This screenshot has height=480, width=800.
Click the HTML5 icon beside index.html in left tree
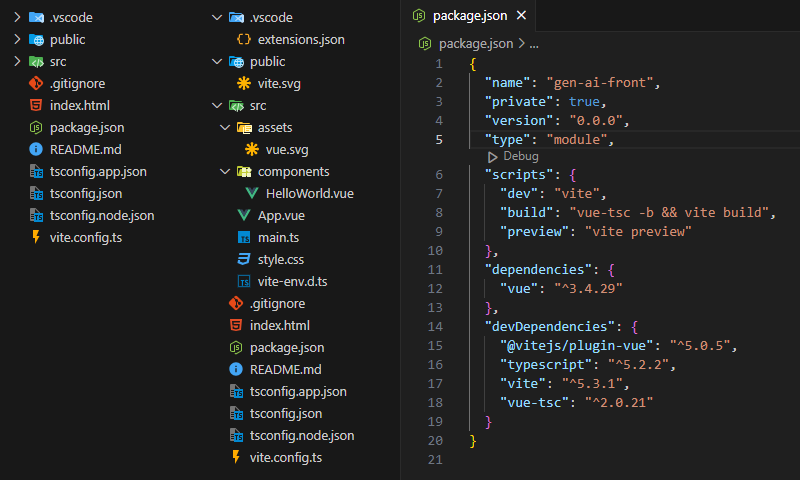(x=36, y=105)
